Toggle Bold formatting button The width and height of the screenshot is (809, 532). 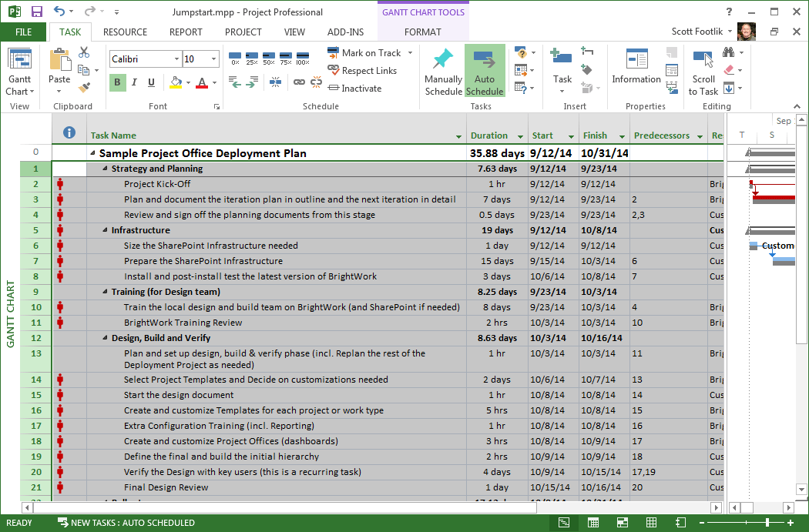pos(118,82)
